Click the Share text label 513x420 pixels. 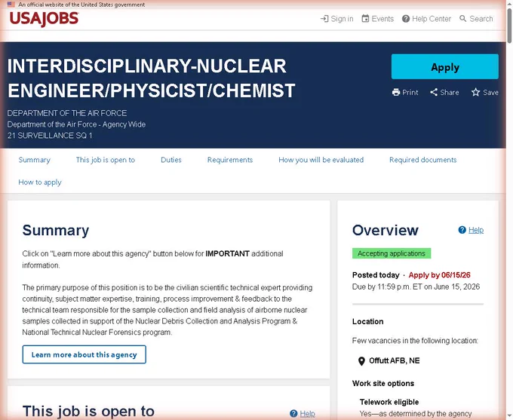click(x=449, y=92)
